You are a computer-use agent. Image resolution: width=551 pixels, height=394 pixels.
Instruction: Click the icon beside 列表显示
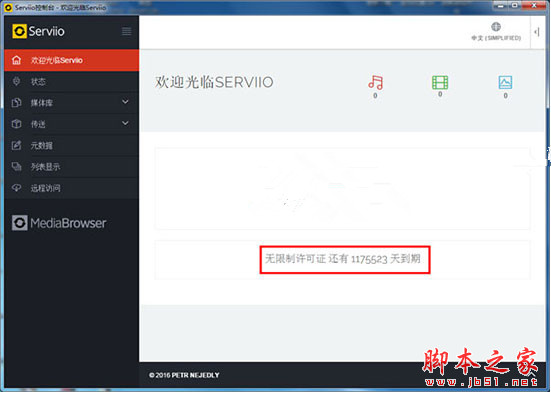[16, 166]
